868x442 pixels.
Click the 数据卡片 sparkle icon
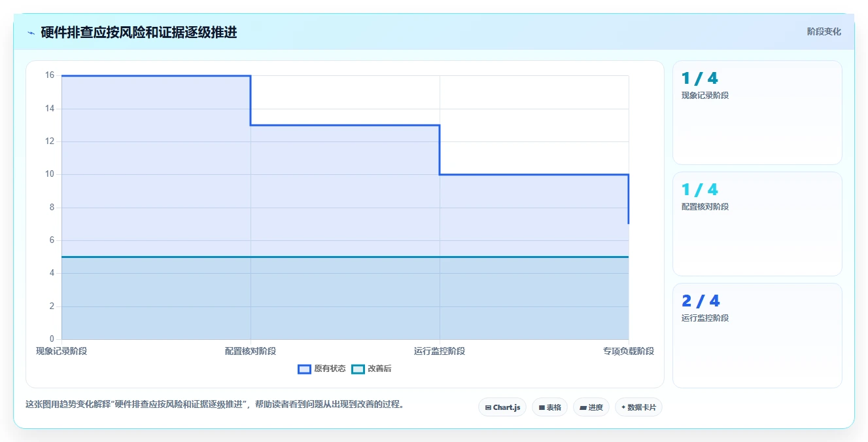click(623, 407)
